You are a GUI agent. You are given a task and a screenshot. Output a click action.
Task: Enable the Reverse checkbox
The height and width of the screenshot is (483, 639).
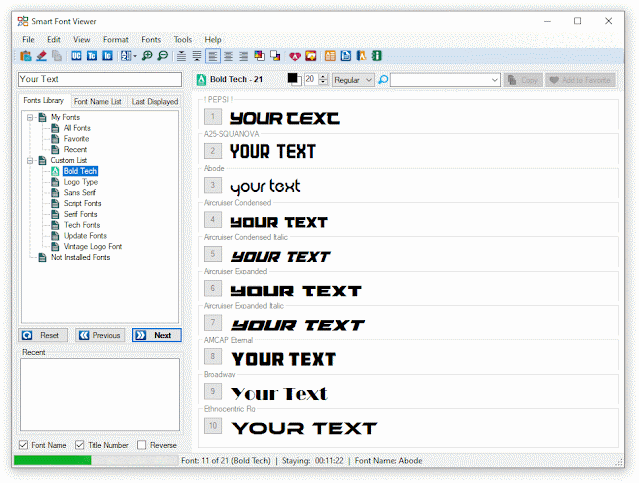point(141,445)
